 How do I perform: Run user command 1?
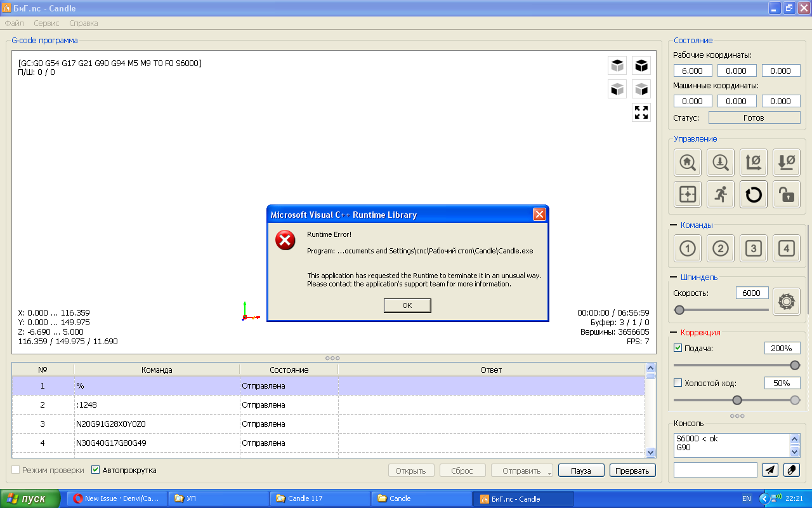(688, 248)
